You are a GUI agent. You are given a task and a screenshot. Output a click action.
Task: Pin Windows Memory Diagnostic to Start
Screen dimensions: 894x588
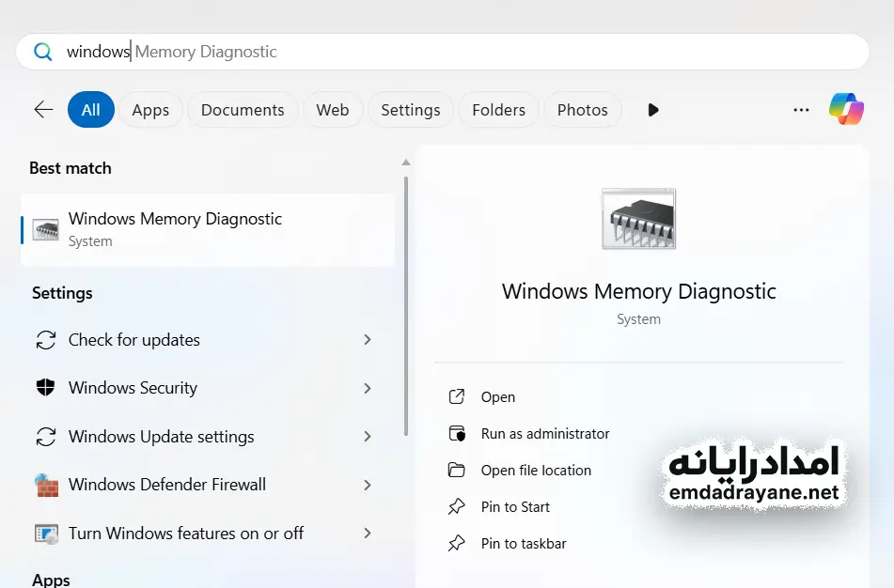515,506
